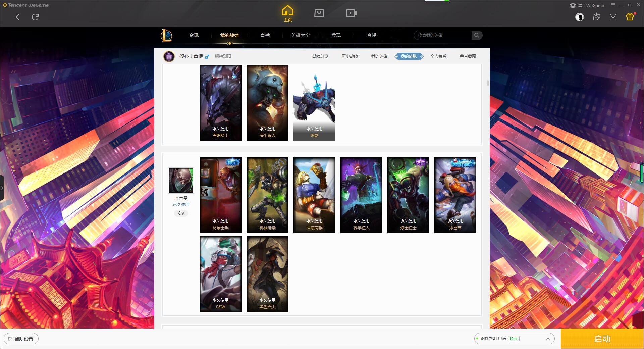
Task: Switch to 战绩总览 sub-tab
Action: (320, 56)
